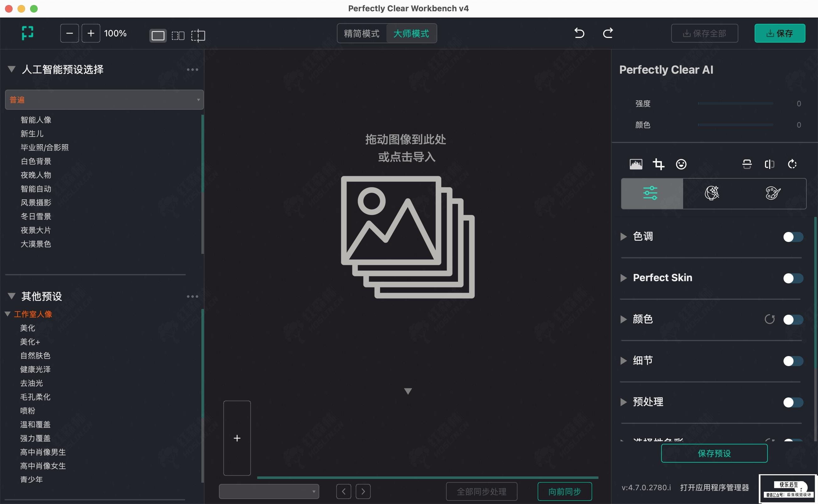818x504 pixels.
Task: Reset the 颜色 section with circular arrow
Action: coord(770,319)
